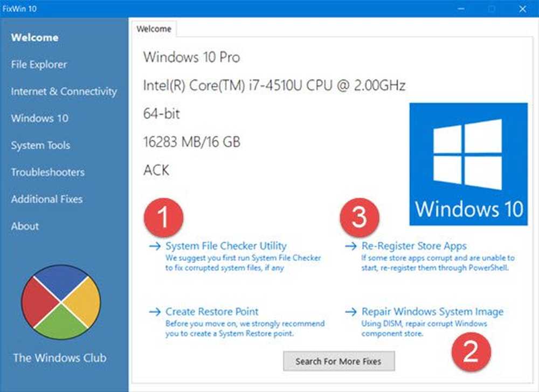Screen dimensions: 539x392
Task: Click the Intel Core i7-4510U CPU text
Action: point(274,85)
